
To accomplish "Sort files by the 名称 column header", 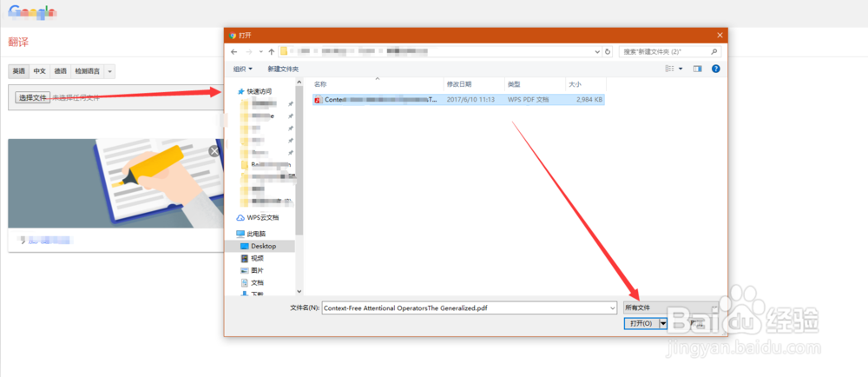I will point(378,84).
